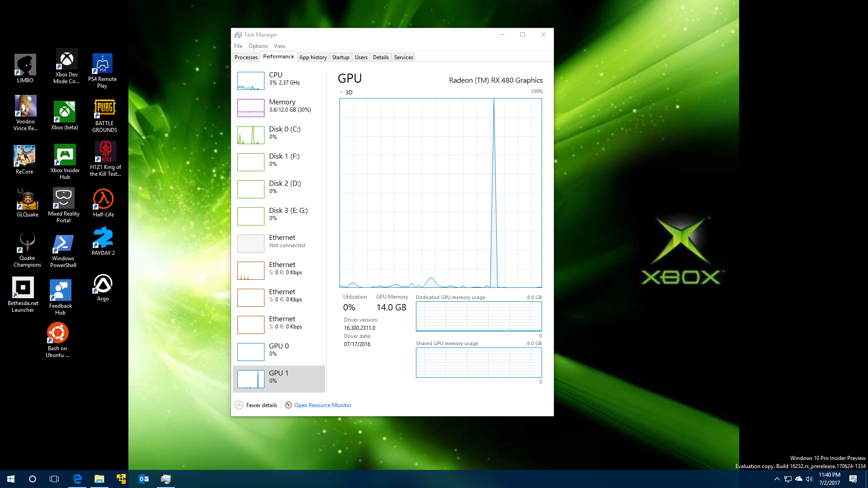Screen dimensions: 868x488
Task: Select CPU in performance list
Action: 279,80
